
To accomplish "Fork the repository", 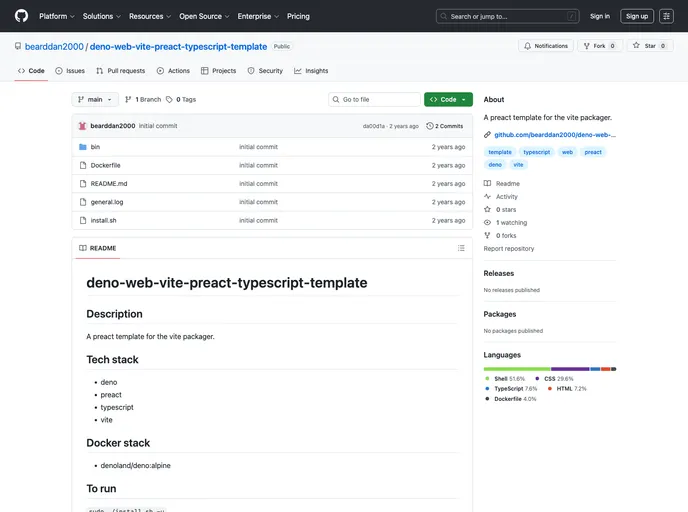I will (x=600, y=46).
